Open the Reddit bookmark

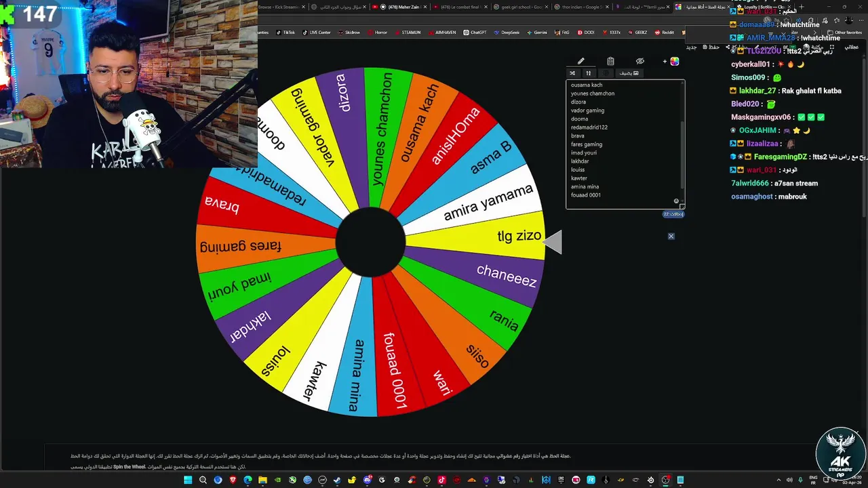tap(665, 33)
